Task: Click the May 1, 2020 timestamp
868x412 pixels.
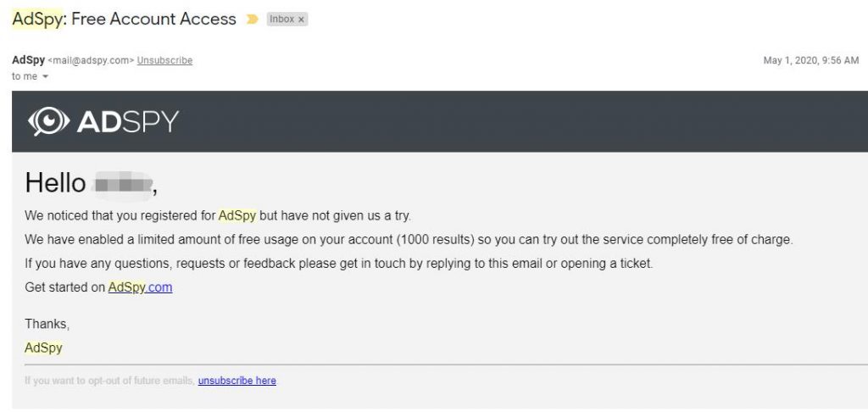Action: (x=811, y=60)
